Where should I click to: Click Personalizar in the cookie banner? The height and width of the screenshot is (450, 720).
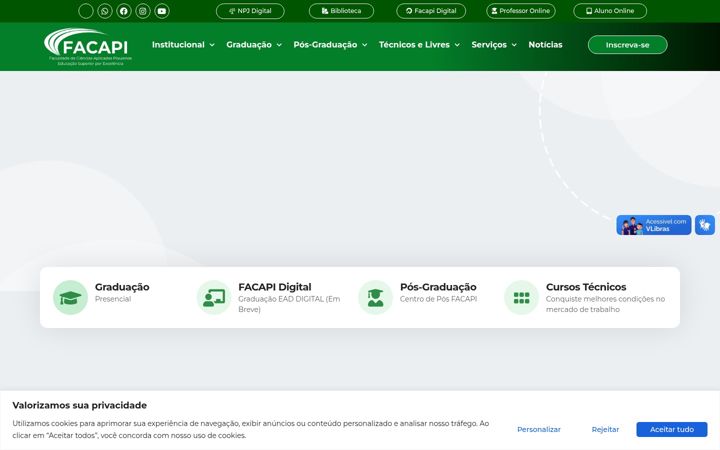[x=539, y=429]
